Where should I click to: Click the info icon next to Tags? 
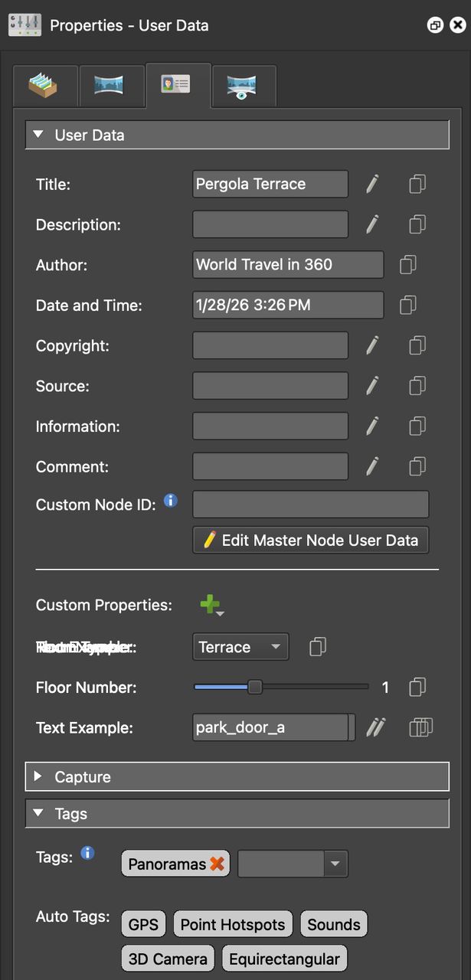87,853
